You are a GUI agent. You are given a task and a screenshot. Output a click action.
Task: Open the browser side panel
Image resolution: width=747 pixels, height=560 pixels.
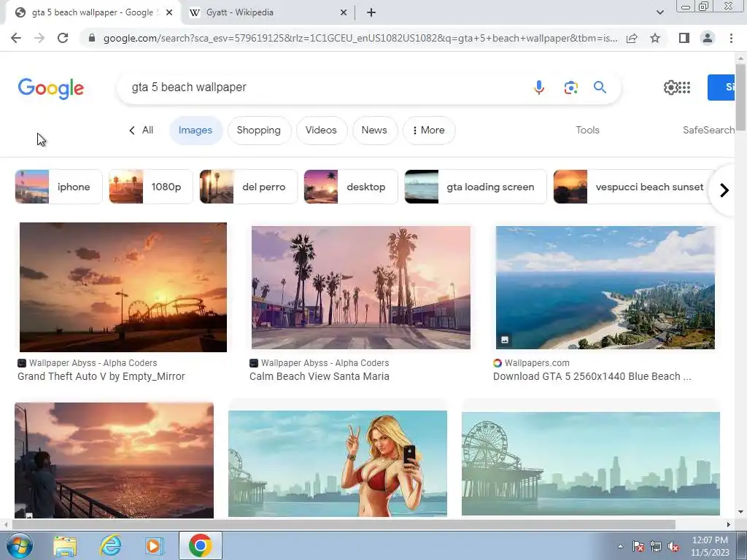click(684, 38)
